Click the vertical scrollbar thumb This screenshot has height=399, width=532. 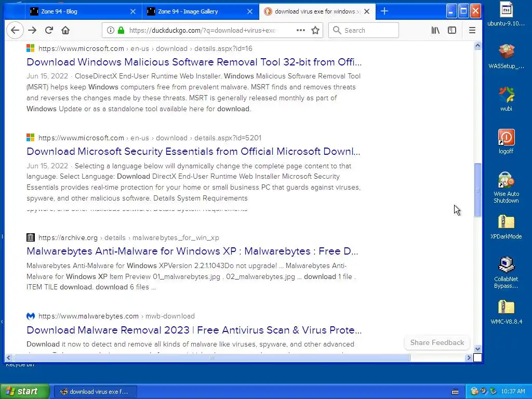477,190
